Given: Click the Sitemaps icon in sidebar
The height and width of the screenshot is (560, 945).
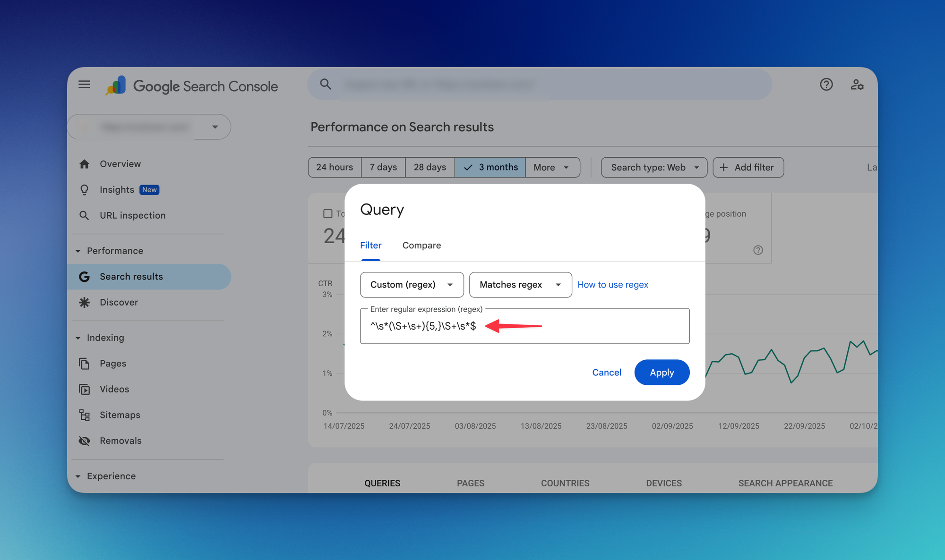Looking at the screenshot, I should (85, 415).
